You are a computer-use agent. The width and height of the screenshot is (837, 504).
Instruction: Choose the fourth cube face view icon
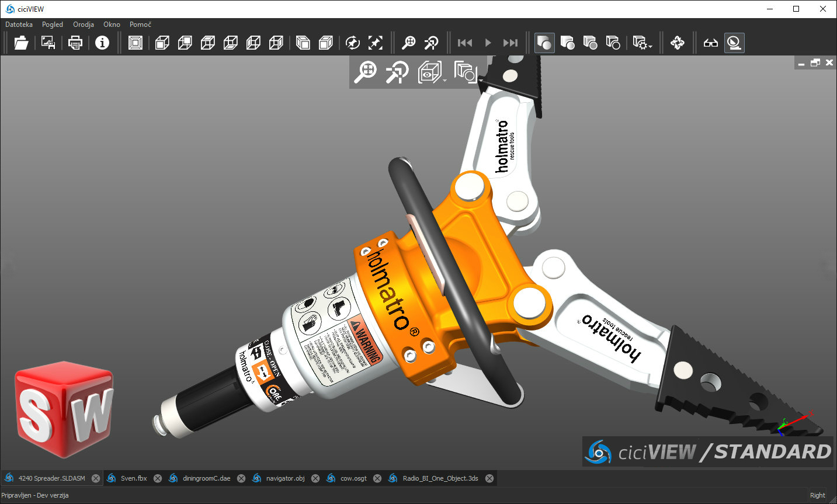231,43
